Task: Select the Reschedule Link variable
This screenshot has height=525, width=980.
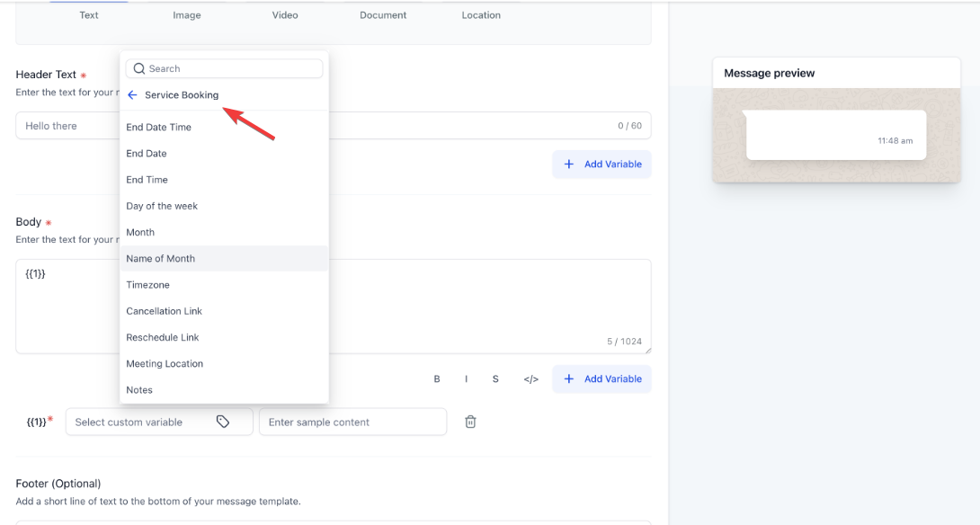Action: pyautogui.click(x=163, y=337)
